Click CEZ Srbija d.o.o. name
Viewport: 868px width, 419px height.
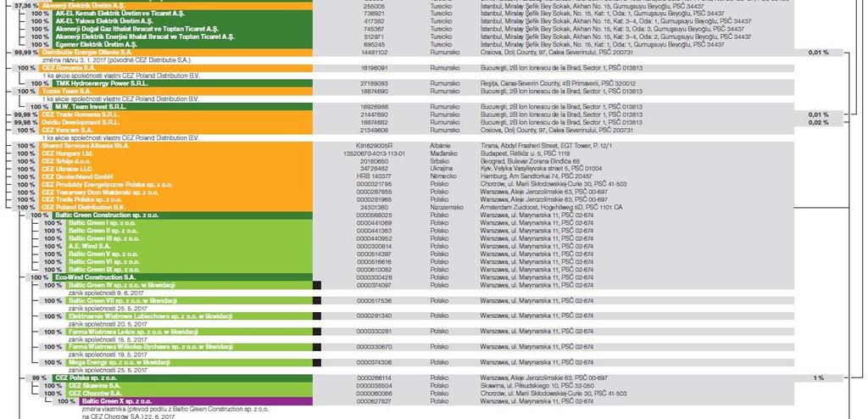point(67,160)
